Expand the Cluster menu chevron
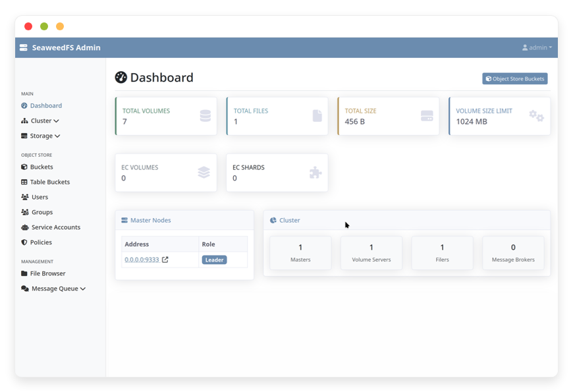 (x=56, y=121)
